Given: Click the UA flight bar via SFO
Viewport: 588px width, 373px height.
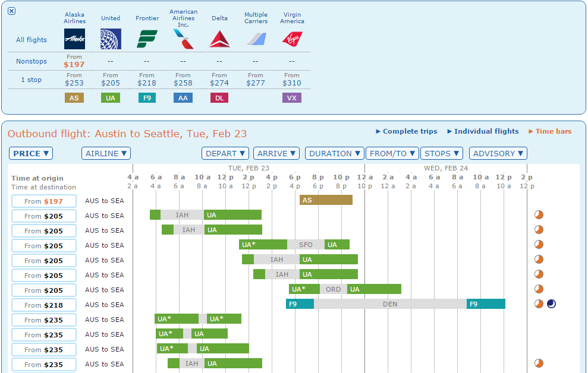Looking at the screenshot, I should (294, 245).
